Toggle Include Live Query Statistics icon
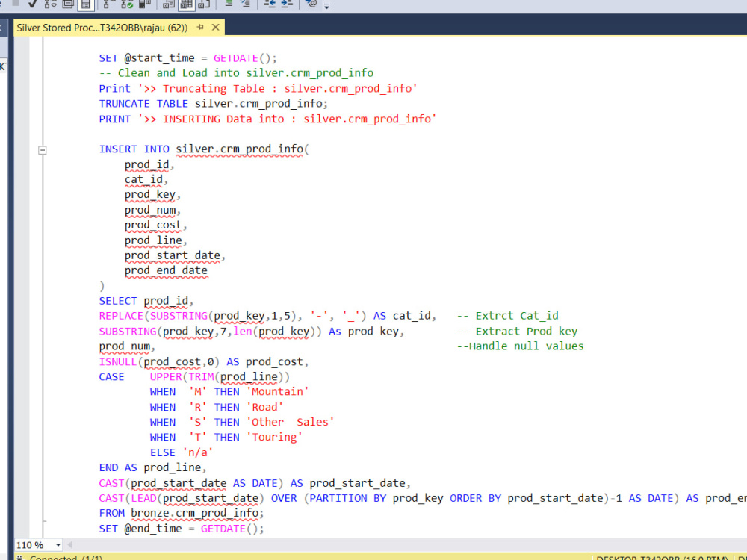 click(127, 4)
